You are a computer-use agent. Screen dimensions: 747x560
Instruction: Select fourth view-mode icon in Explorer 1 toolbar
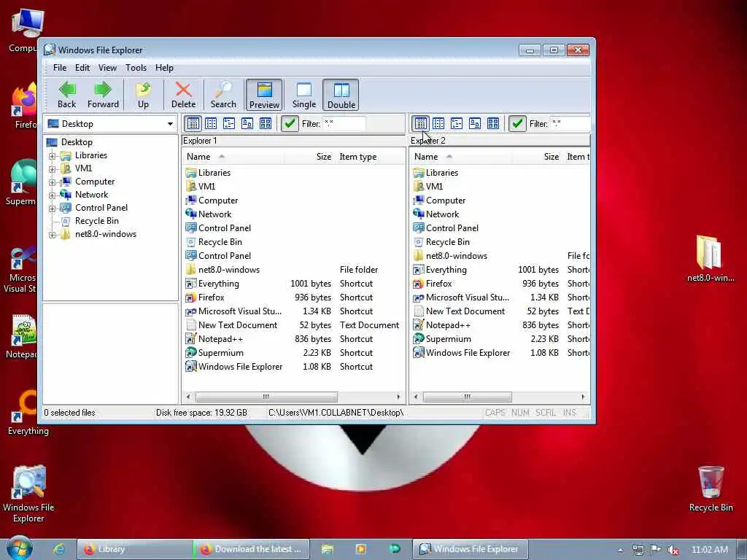point(247,124)
